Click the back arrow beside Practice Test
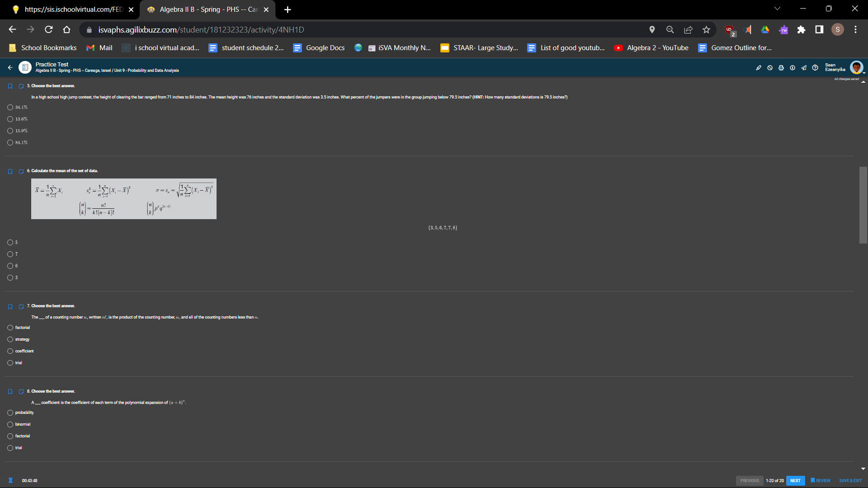 coord(10,68)
